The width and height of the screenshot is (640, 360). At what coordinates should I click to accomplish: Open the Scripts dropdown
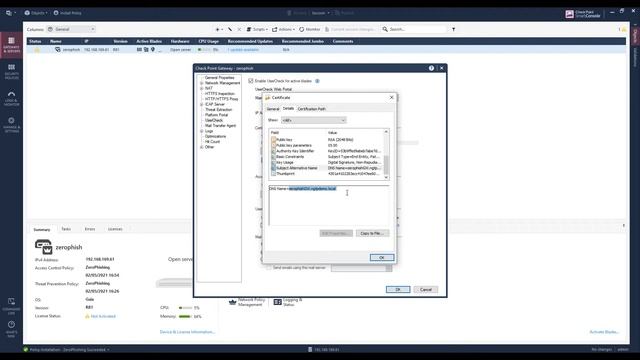coord(257,29)
